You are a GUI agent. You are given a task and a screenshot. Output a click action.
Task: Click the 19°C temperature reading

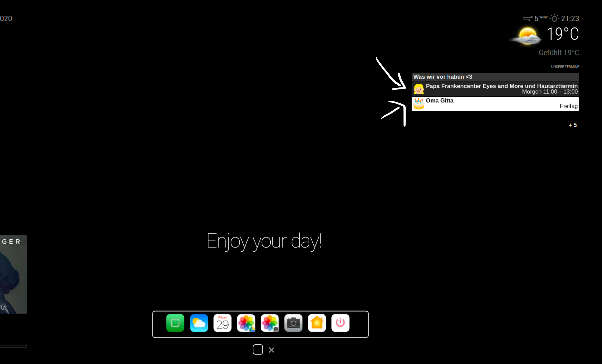point(563,34)
